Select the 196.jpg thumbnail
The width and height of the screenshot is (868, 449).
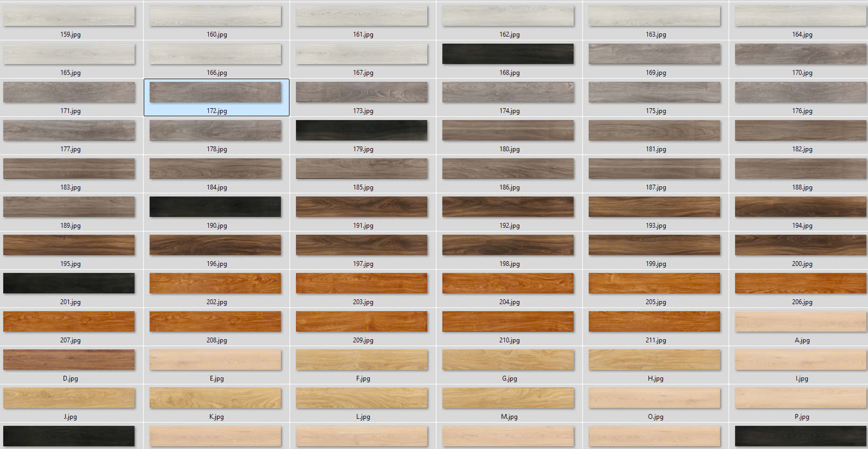[215, 245]
